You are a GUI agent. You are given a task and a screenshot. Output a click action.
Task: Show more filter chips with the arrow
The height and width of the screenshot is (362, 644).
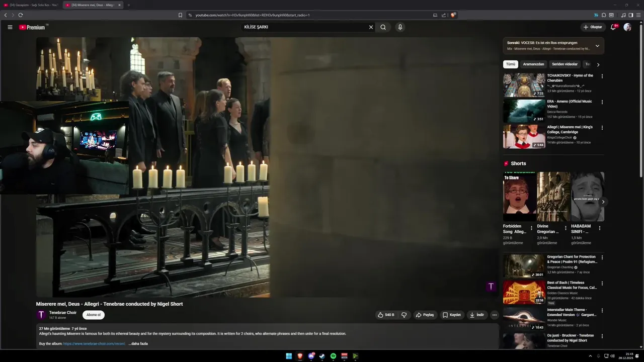point(598,64)
